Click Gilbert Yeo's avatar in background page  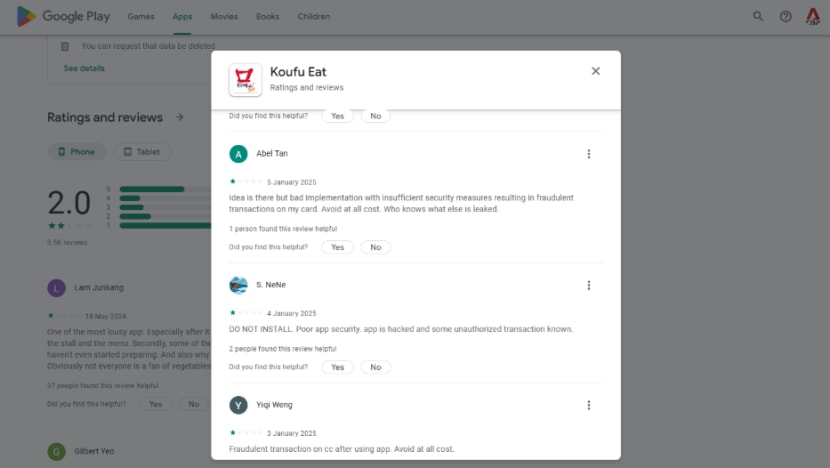point(57,452)
